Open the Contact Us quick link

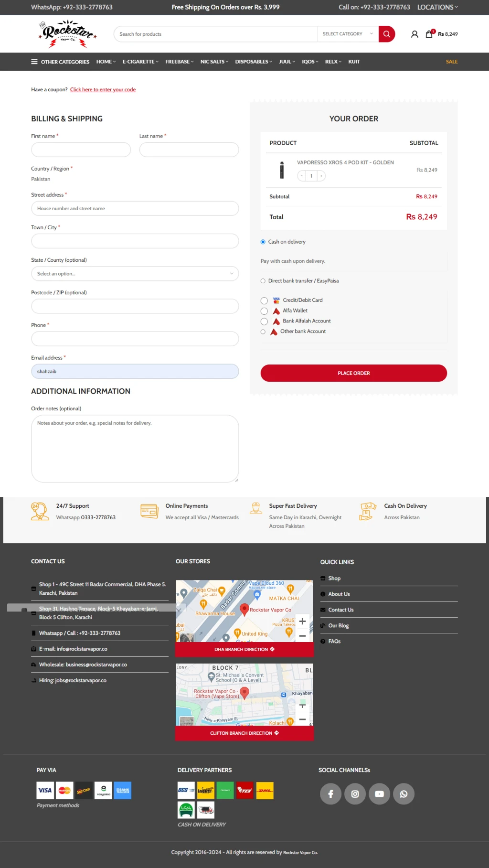coord(341,610)
